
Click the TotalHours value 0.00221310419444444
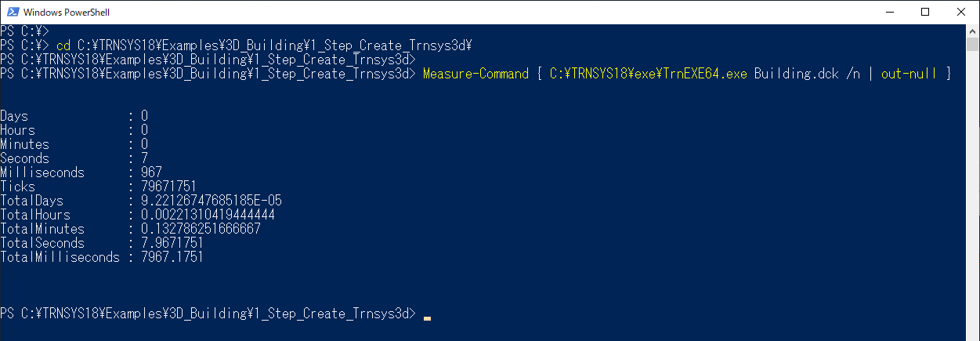point(208,215)
